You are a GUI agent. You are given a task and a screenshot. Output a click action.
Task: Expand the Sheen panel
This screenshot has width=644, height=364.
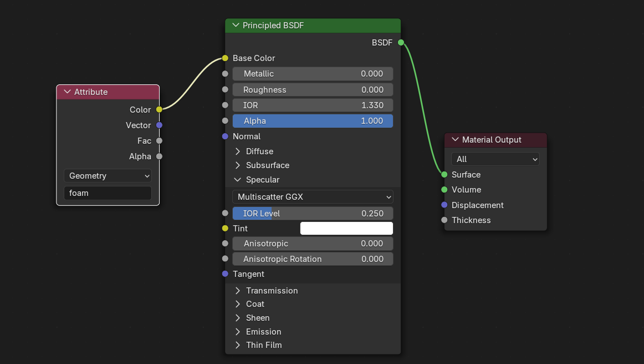click(x=237, y=318)
